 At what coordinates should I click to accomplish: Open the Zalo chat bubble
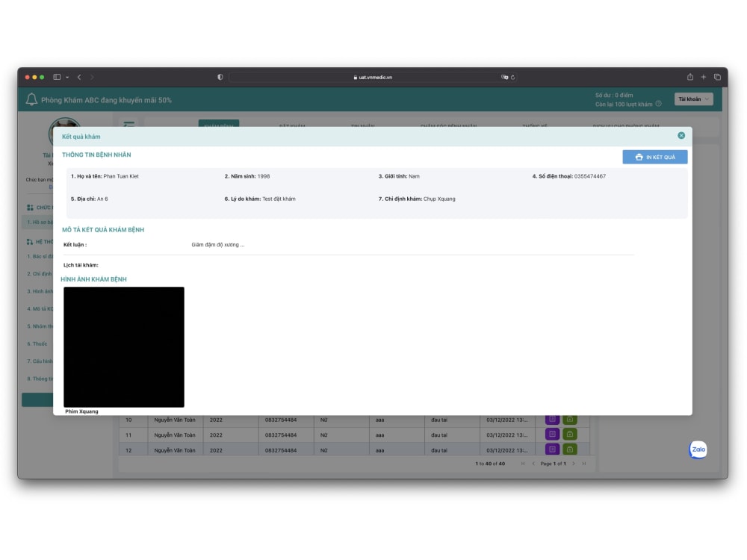(698, 449)
